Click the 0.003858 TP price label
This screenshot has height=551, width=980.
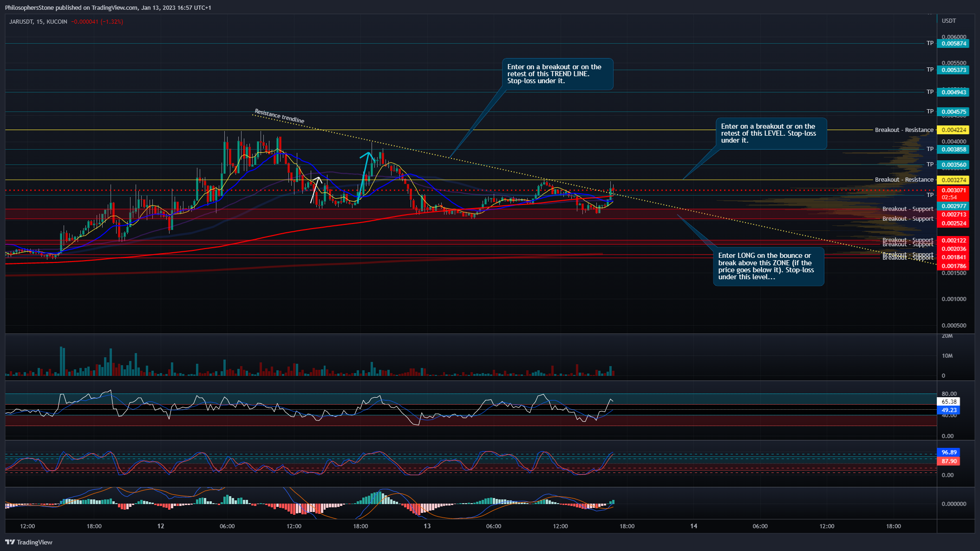tap(953, 150)
